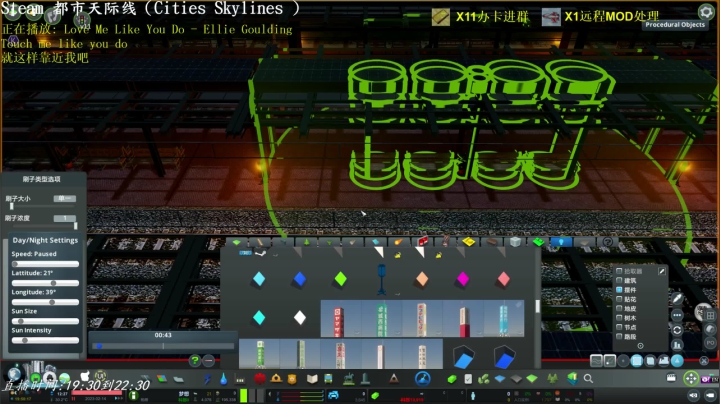Open the police shield badge menu
720x404 pixels.
292,379
